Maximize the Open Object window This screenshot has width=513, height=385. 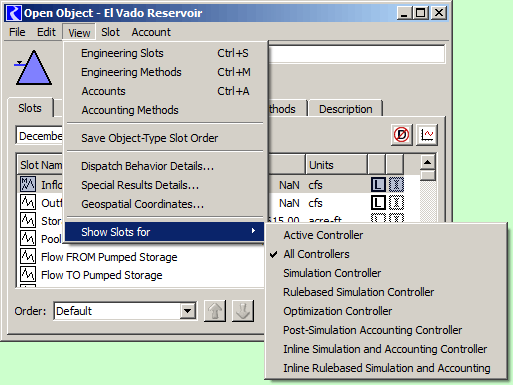pyautogui.click(x=421, y=13)
